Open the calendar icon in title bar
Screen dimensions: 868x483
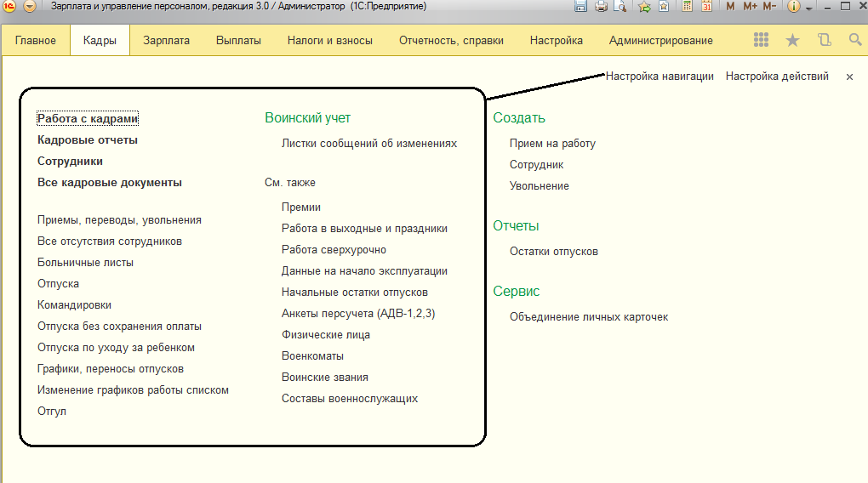tap(706, 7)
